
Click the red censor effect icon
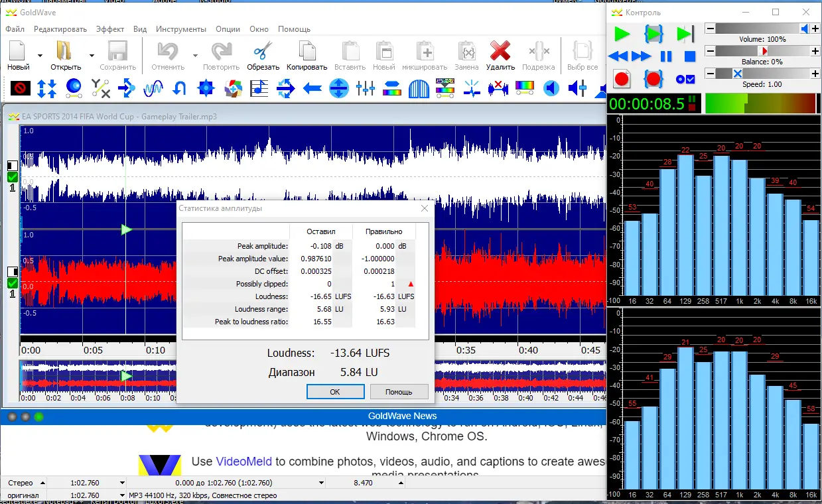point(21,88)
